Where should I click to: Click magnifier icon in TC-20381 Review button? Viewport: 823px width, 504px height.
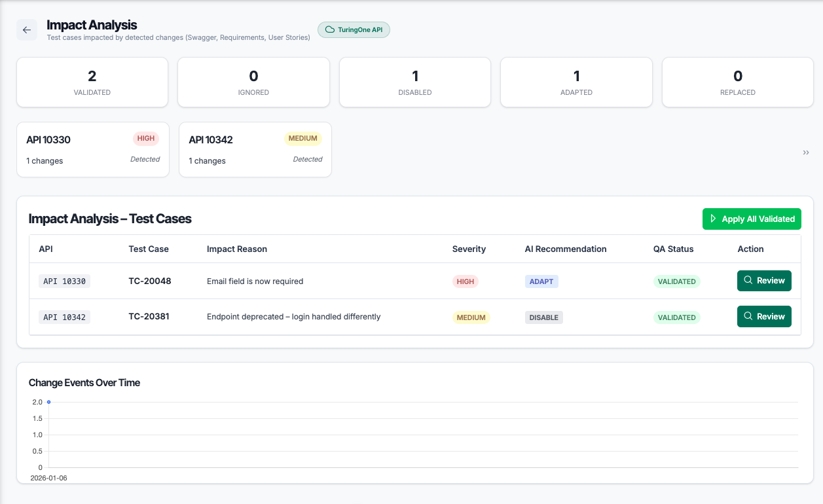point(748,317)
